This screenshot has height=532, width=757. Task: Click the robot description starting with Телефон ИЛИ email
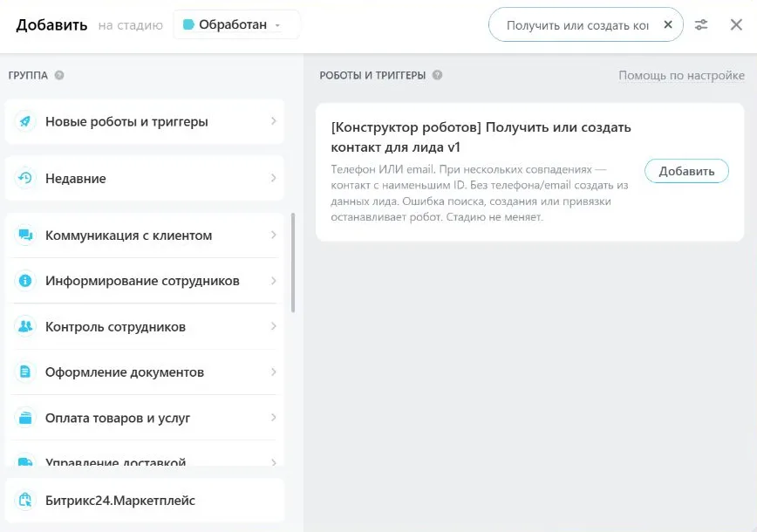[x=480, y=193]
